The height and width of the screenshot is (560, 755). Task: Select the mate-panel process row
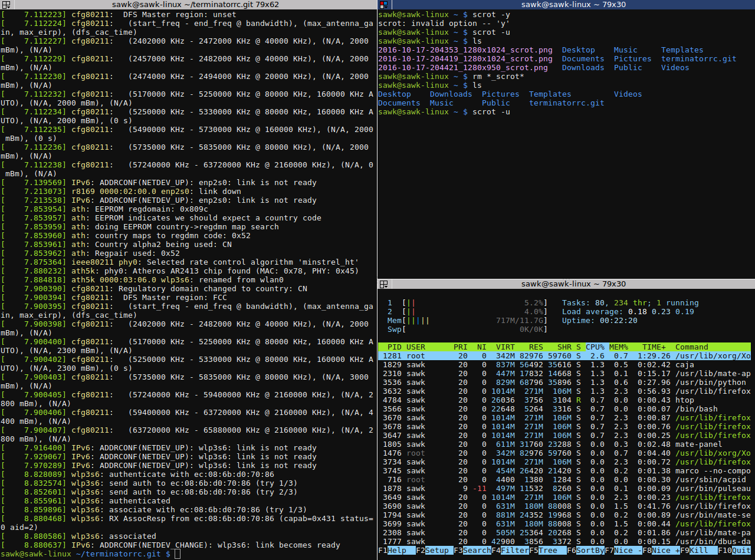coord(564,444)
